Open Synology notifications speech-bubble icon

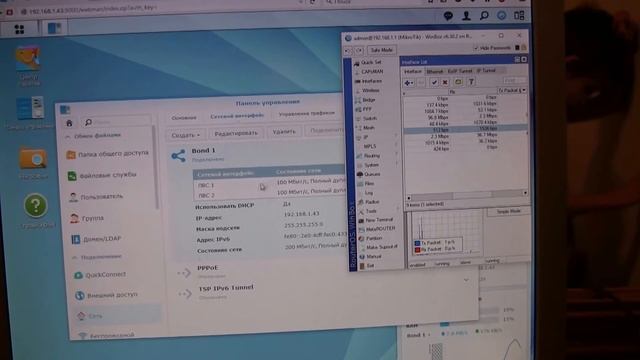coord(448,16)
